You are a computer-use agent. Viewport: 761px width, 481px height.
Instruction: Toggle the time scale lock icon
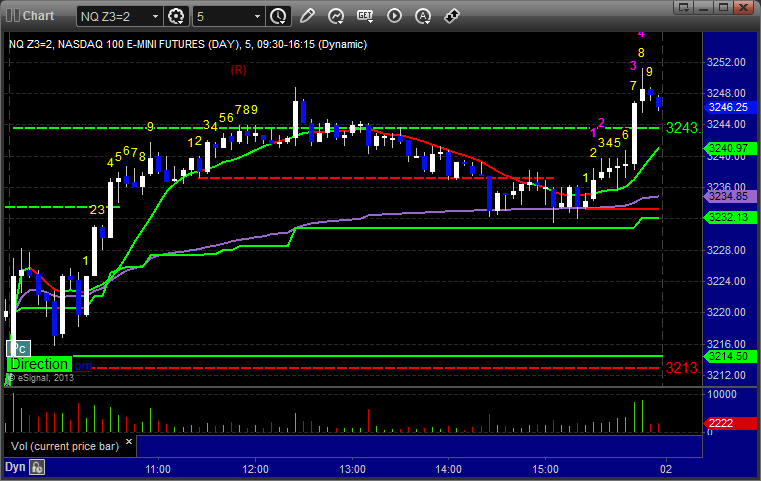[37, 467]
